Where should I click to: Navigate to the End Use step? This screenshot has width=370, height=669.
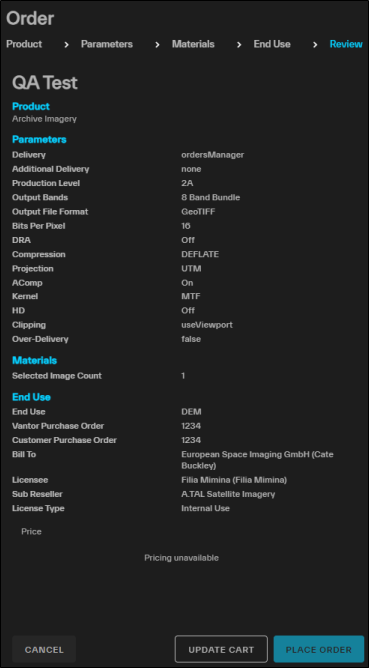[x=272, y=44]
